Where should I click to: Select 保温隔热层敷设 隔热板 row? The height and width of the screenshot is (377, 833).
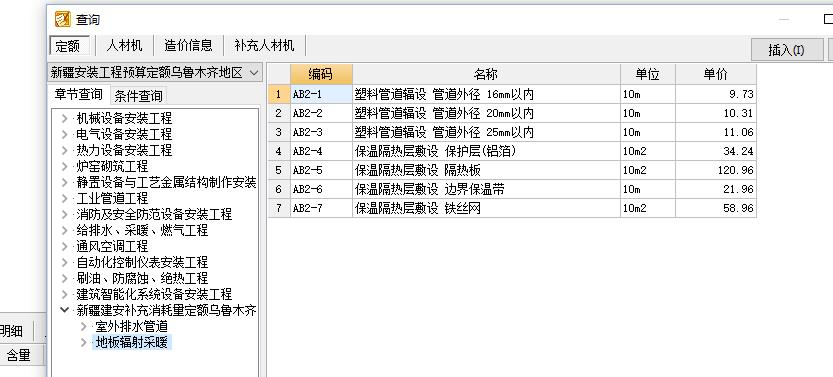(486, 170)
